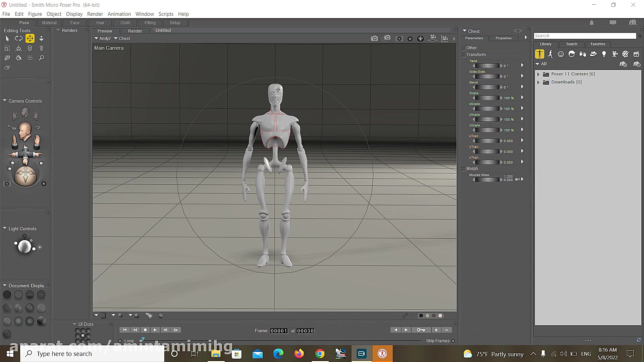Add a keyframe with plus button
The width and height of the screenshot is (644, 362).
coord(436,330)
